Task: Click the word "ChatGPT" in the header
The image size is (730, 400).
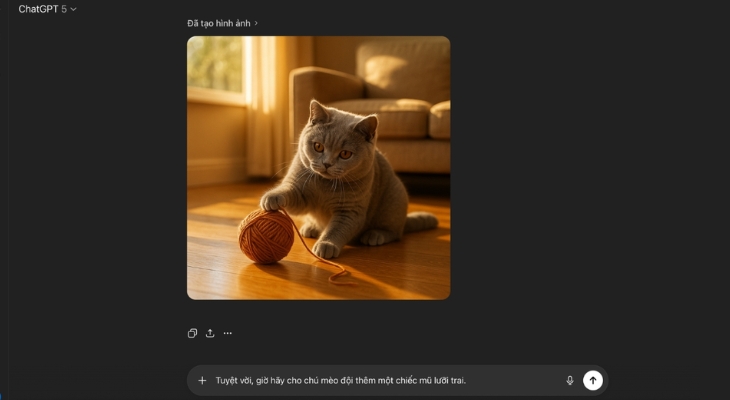Action: pyautogui.click(x=38, y=9)
